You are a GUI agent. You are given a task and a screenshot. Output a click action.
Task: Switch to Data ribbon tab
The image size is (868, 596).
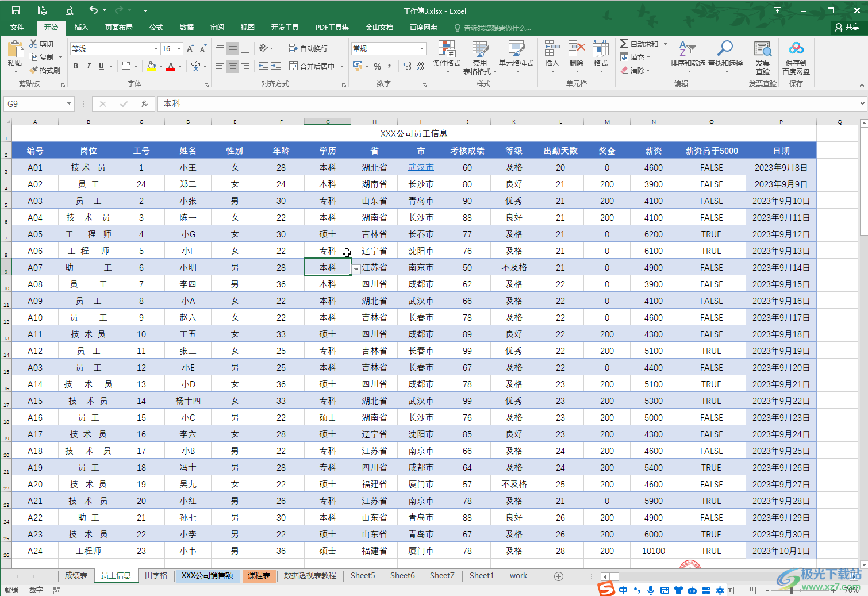(x=187, y=27)
